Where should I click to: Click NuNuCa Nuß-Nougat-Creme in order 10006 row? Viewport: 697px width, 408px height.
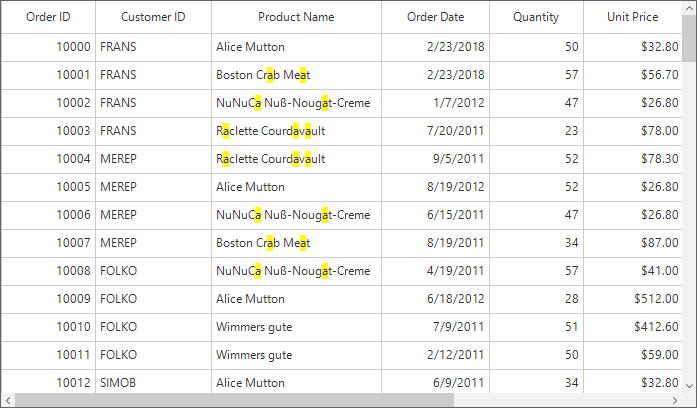293,215
